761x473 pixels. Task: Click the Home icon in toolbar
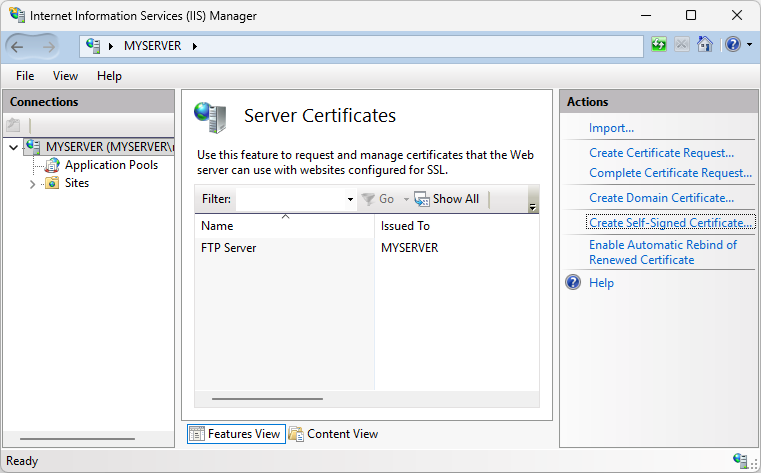pyautogui.click(x=705, y=45)
